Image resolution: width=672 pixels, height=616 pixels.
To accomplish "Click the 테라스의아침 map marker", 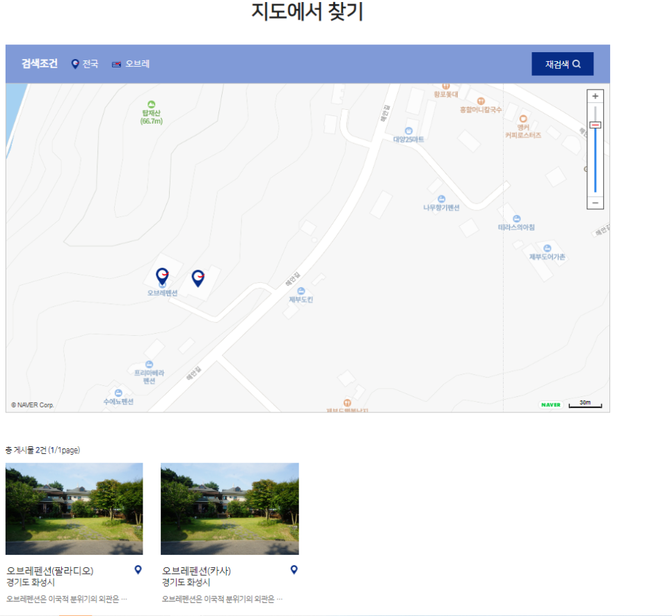I will 516,218.
